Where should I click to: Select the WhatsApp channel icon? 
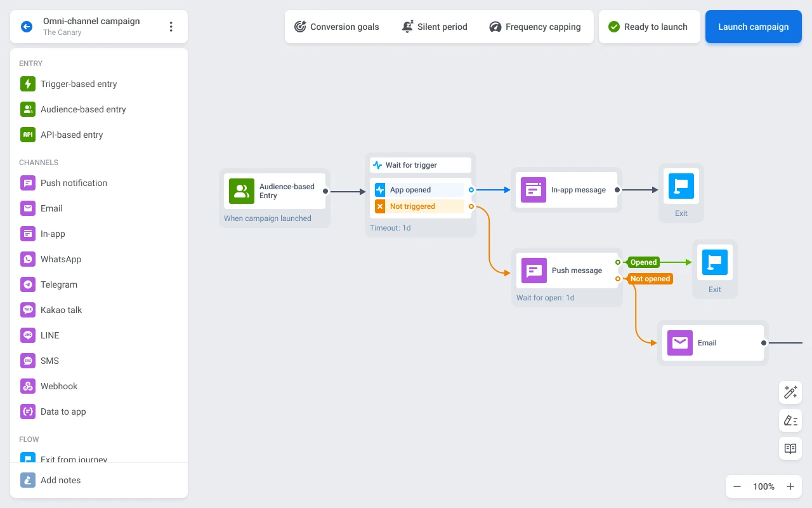[27, 259]
